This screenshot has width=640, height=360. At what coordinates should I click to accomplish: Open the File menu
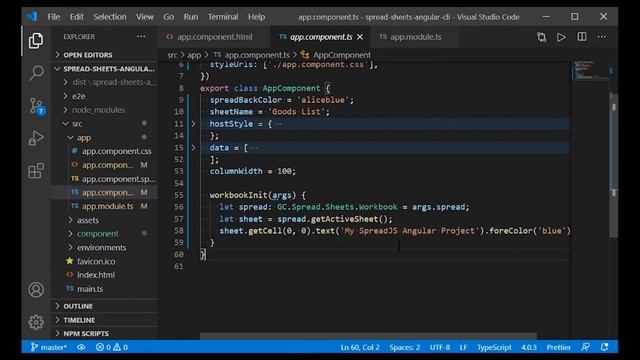(54, 17)
